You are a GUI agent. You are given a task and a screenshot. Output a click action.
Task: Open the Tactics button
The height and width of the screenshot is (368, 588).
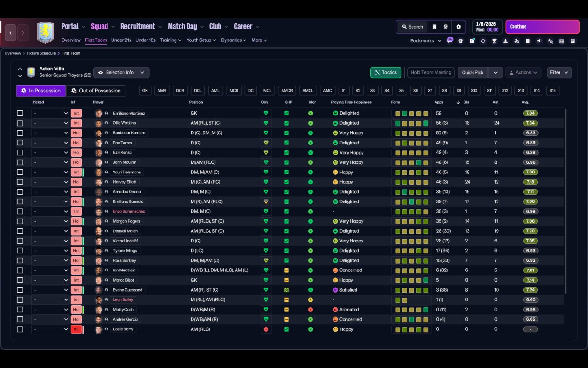pyautogui.click(x=386, y=73)
